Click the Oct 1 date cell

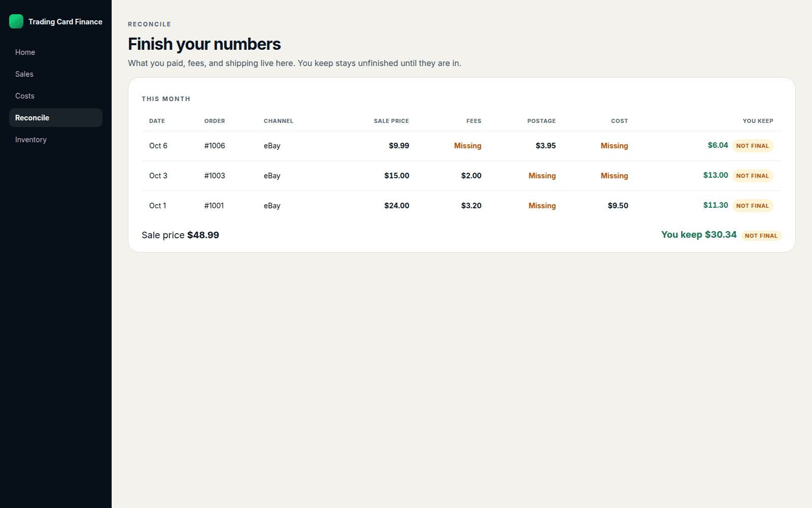point(158,206)
